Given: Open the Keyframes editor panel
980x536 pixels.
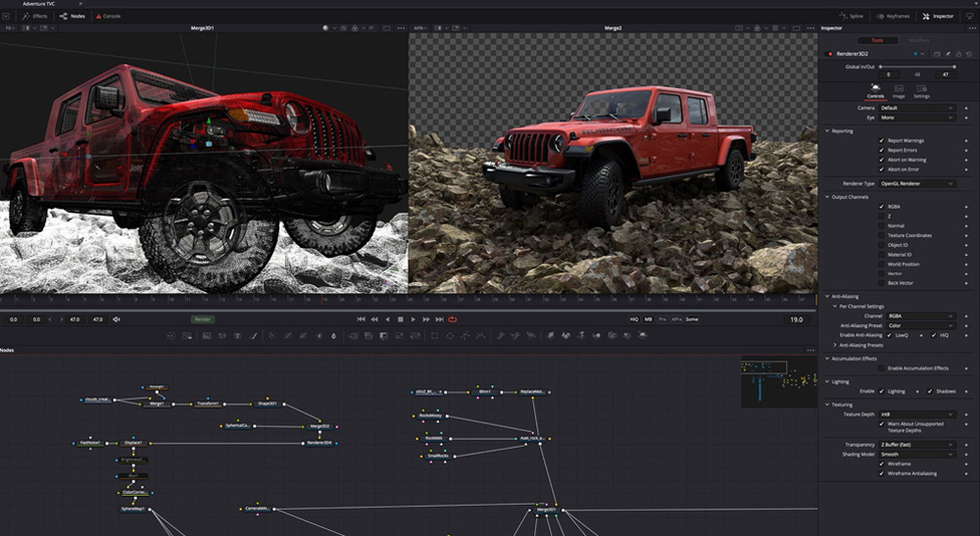Looking at the screenshot, I should point(893,17).
